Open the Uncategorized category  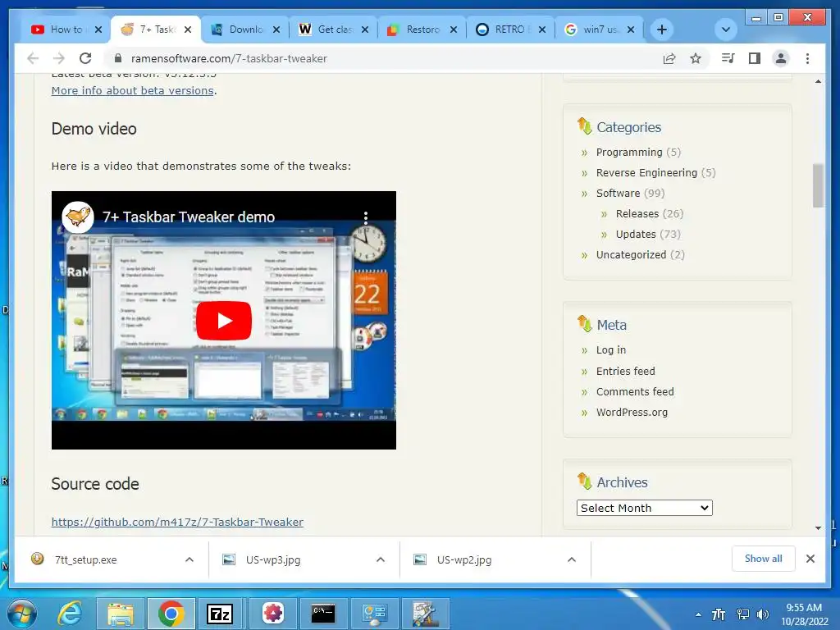pos(631,254)
